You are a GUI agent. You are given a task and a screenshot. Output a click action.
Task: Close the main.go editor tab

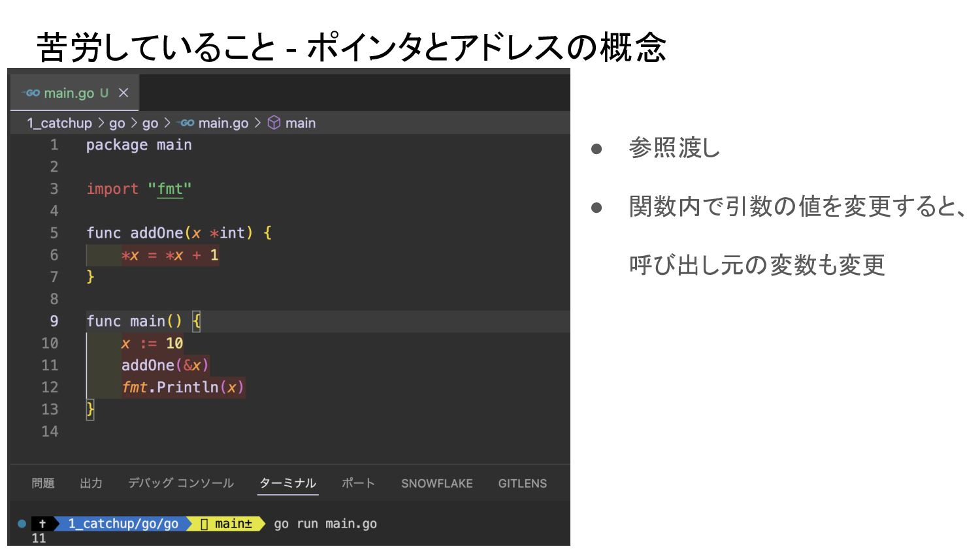point(123,93)
